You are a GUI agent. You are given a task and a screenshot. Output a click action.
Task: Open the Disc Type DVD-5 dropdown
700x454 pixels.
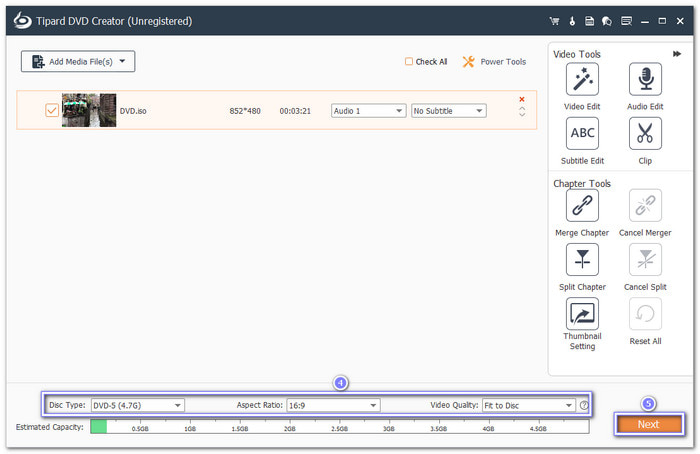click(x=138, y=405)
